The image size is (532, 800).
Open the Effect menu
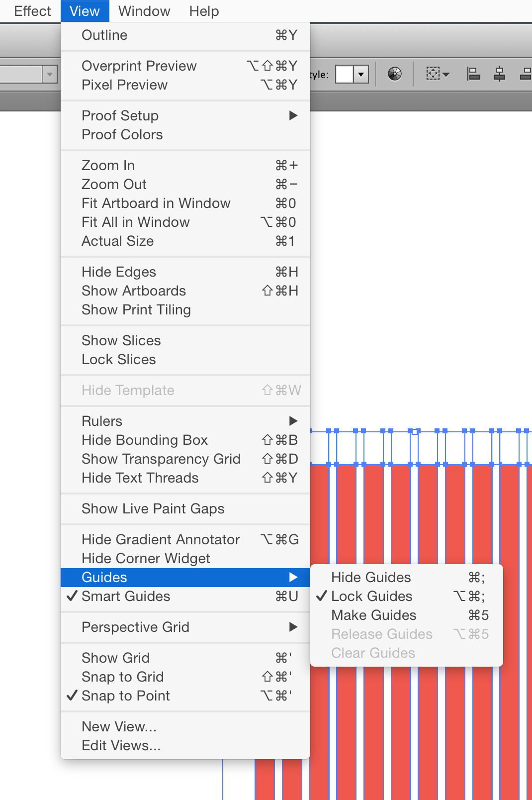(x=32, y=11)
